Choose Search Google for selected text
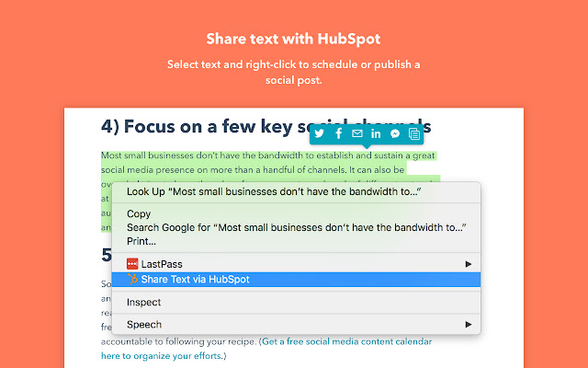 296,227
